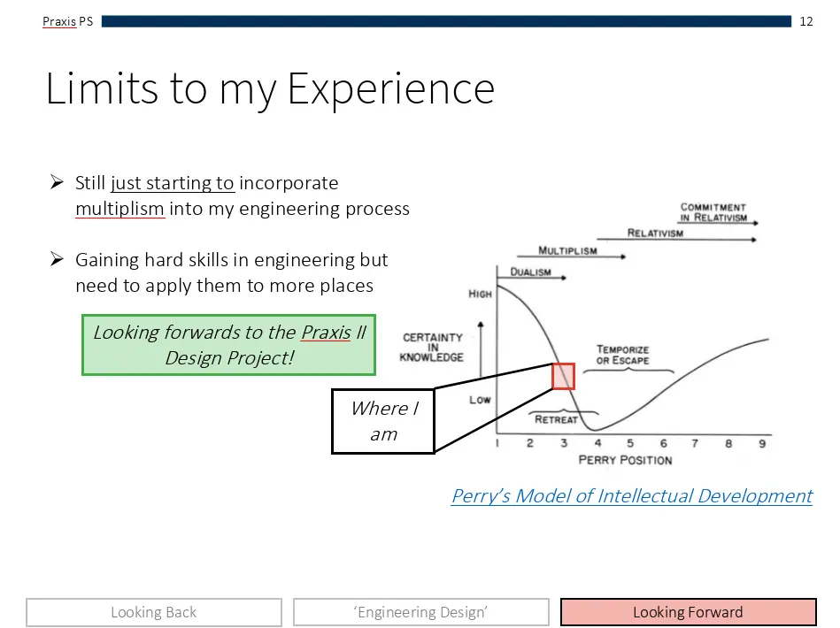This screenshot has width=840, height=628.
Task: Click the 'Certainty in Knowledge' axis label
Action: tap(431, 347)
